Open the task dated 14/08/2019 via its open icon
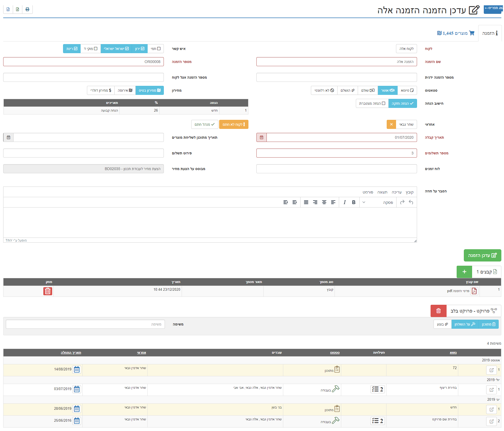504x431 pixels. [x=491, y=370]
